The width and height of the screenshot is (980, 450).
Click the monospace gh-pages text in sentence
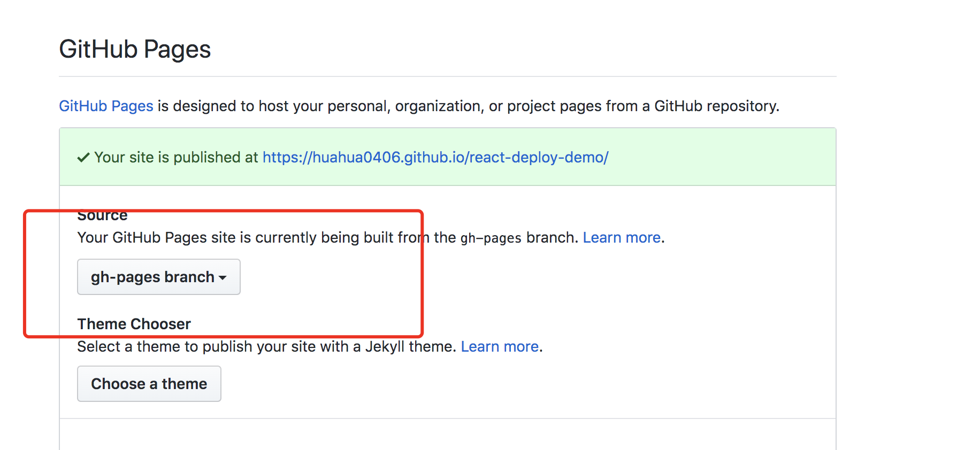(x=491, y=238)
